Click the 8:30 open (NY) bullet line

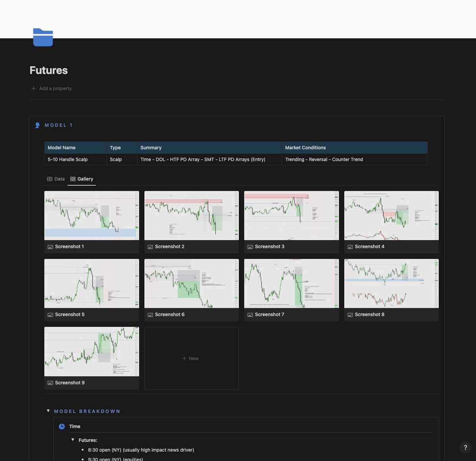point(141,450)
